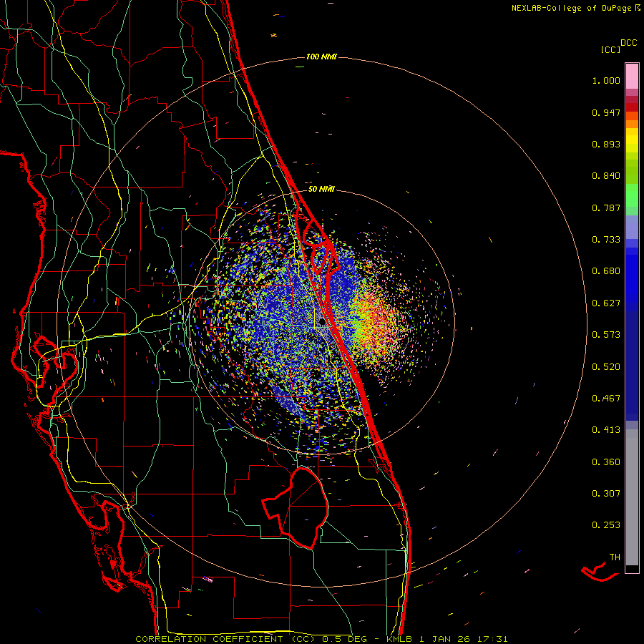This screenshot has width=644, height=644.
Task: Click the 0.947 legend value
Action: (606, 112)
